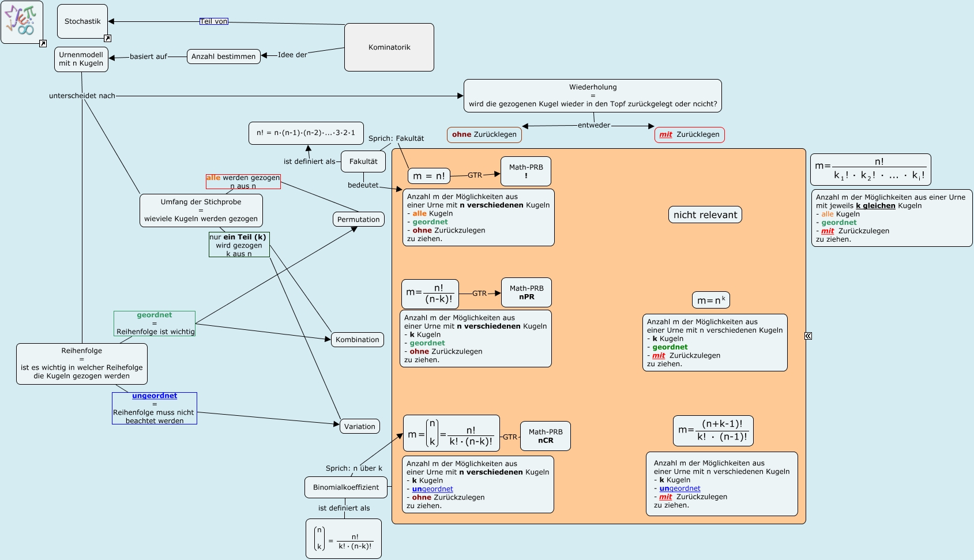Collapse the orange nested node with double-chevron

coord(808,336)
